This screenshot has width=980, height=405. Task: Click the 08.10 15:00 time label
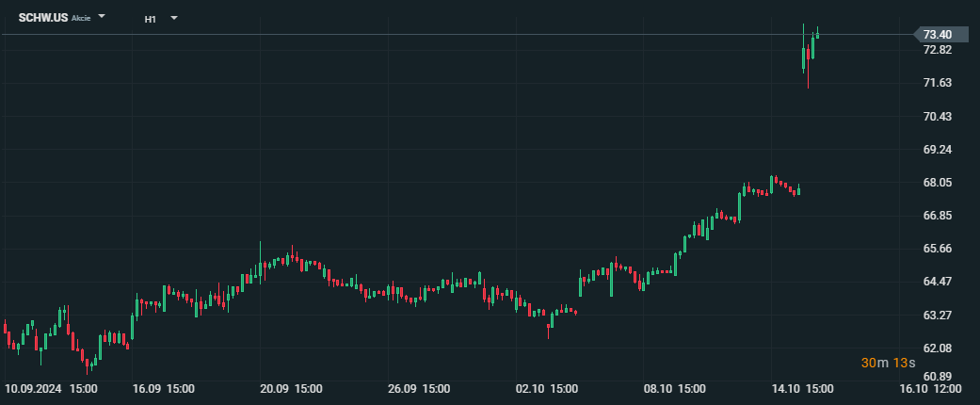tap(676, 389)
